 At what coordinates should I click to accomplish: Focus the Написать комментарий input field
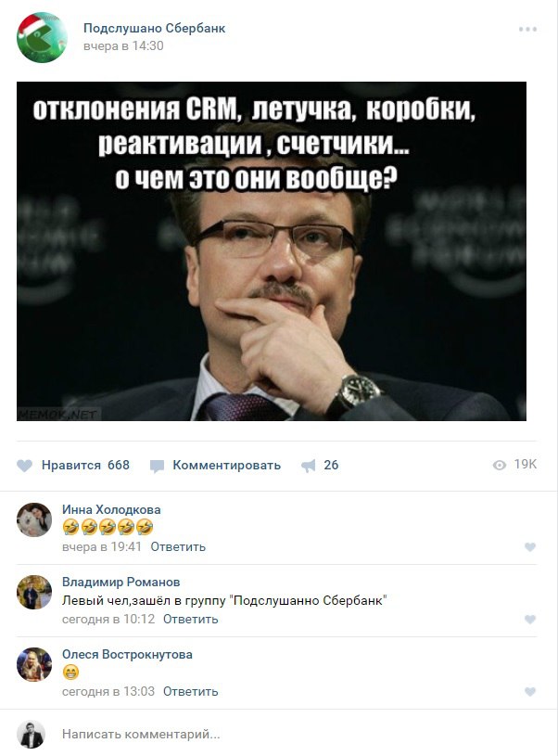[298, 735]
